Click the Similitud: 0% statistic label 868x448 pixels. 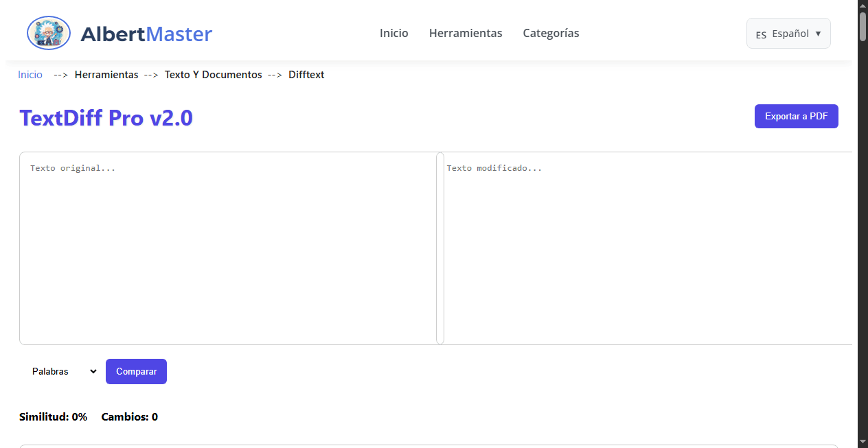coord(53,416)
